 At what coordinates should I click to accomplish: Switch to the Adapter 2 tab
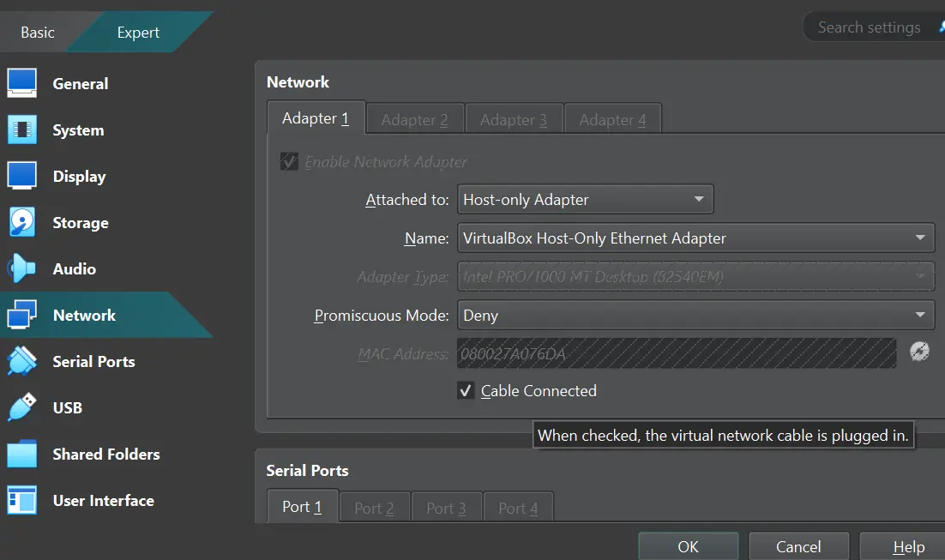pyautogui.click(x=415, y=119)
